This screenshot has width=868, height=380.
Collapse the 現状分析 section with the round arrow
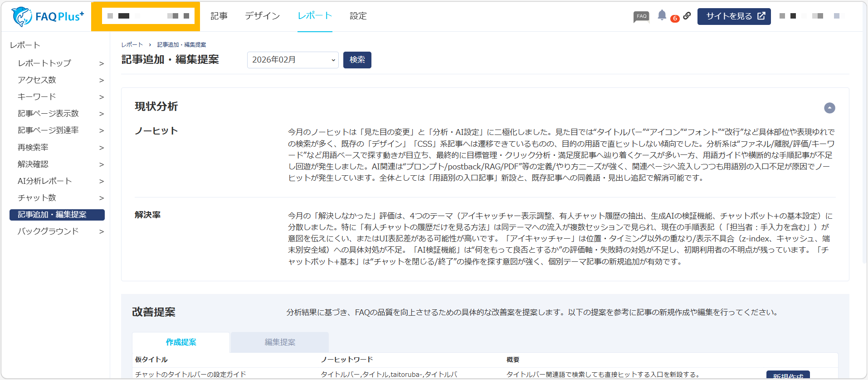tap(829, 108)
